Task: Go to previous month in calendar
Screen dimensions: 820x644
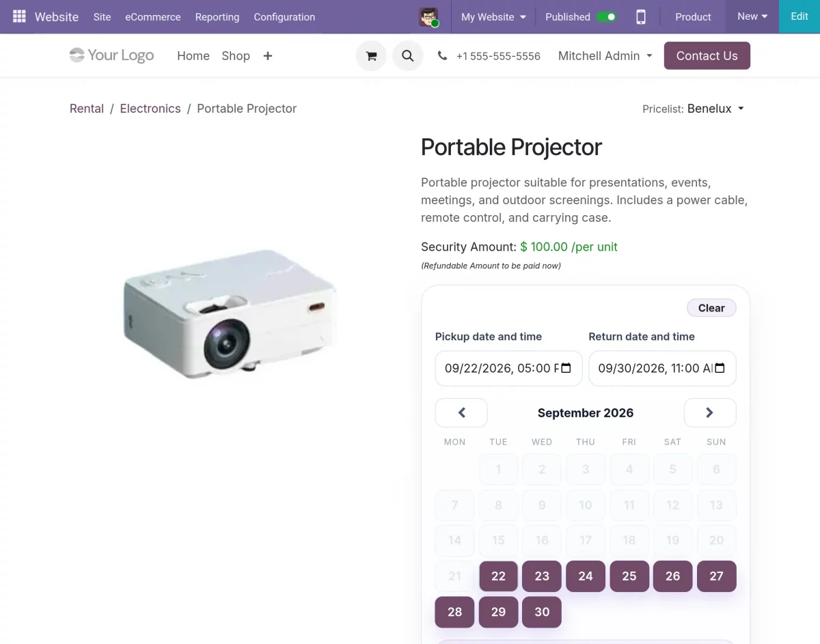Action: pos(461,412)
